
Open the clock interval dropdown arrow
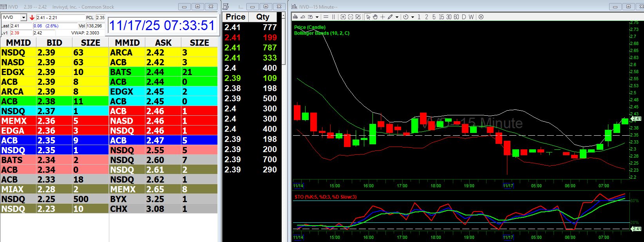(x=412, y=17)
